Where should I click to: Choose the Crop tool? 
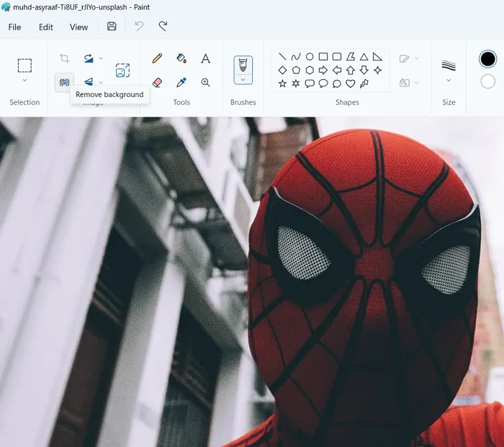pyautogui.click(x=64, y=58)
